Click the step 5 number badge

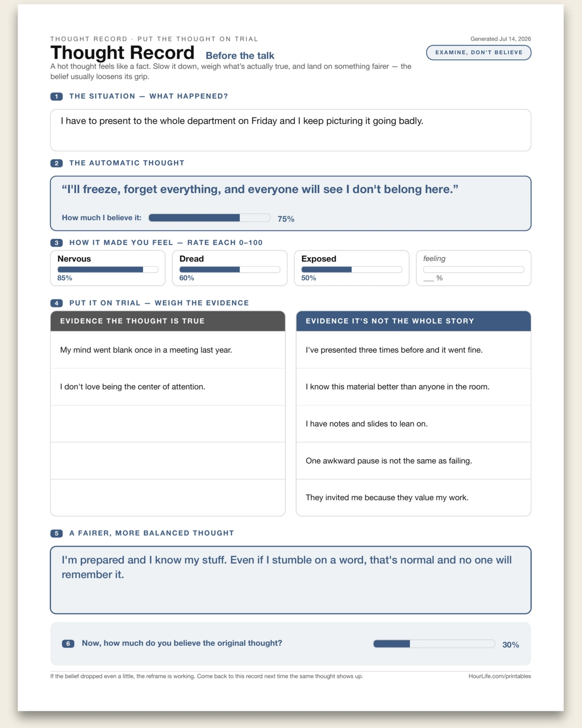(x=56, y=533)
